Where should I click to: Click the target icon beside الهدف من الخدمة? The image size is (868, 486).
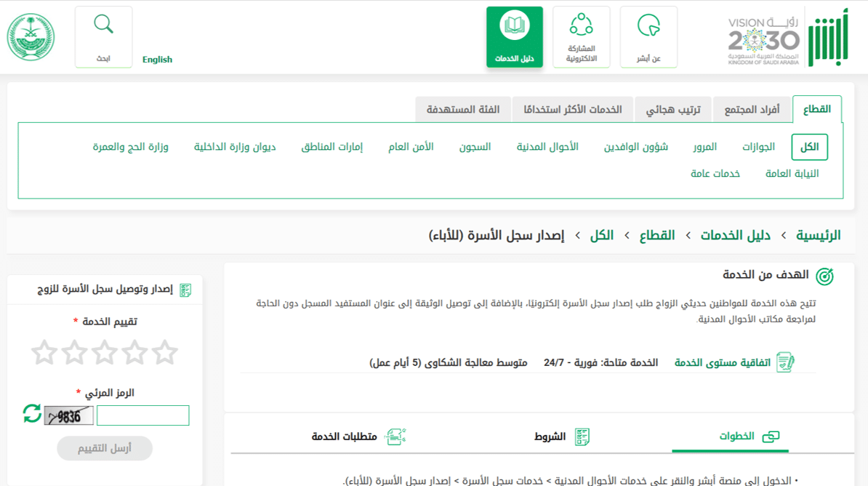(824, 276)
